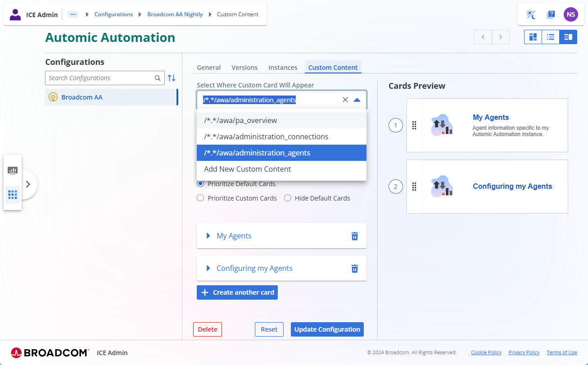
Task: Click the sort configurations arrows icon
Action: tap(172, 78)
